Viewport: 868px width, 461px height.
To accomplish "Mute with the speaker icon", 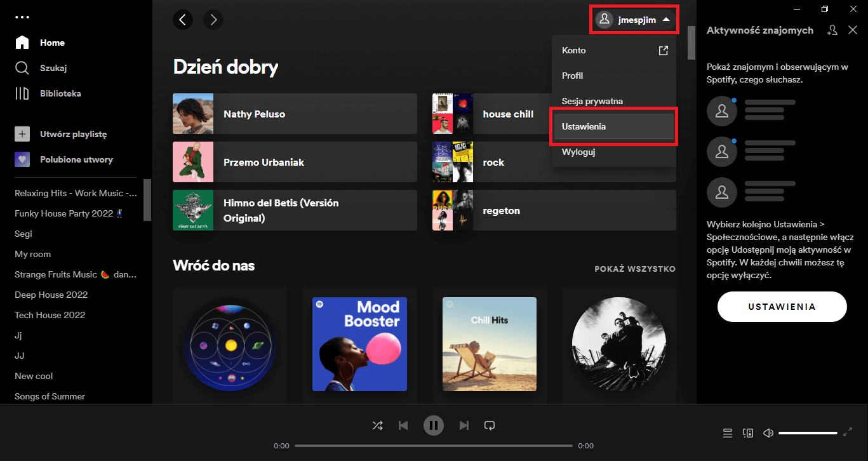I will pyautogui.click(x=768, y=433).
